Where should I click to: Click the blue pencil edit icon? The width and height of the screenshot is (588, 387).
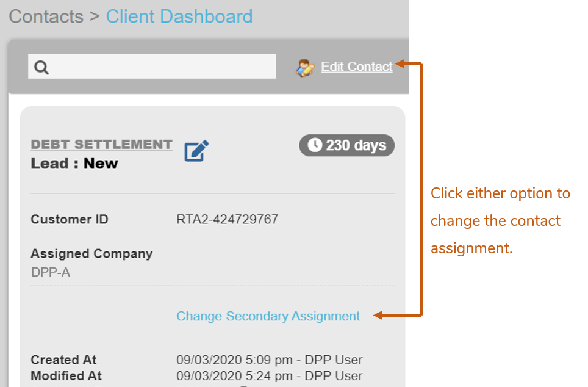click(196, 151)
